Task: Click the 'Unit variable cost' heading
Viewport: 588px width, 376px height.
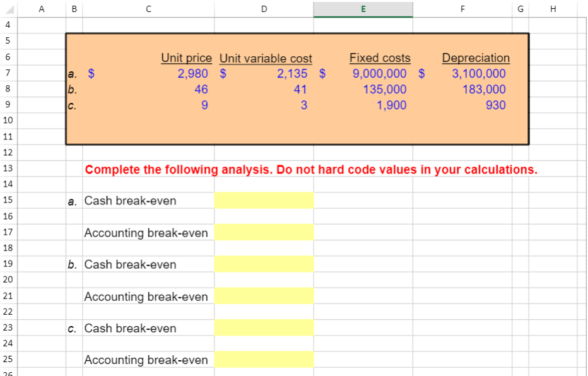Action: (266, 59)
